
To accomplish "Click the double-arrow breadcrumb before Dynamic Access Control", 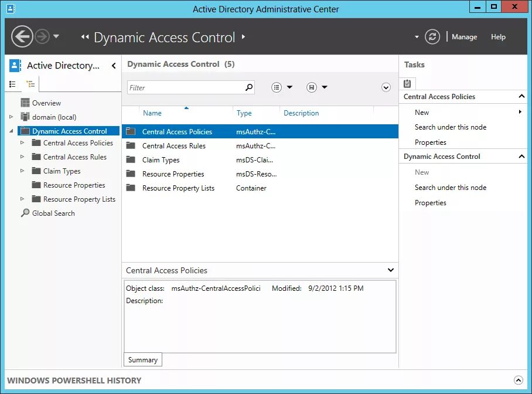I will point(85,37).
